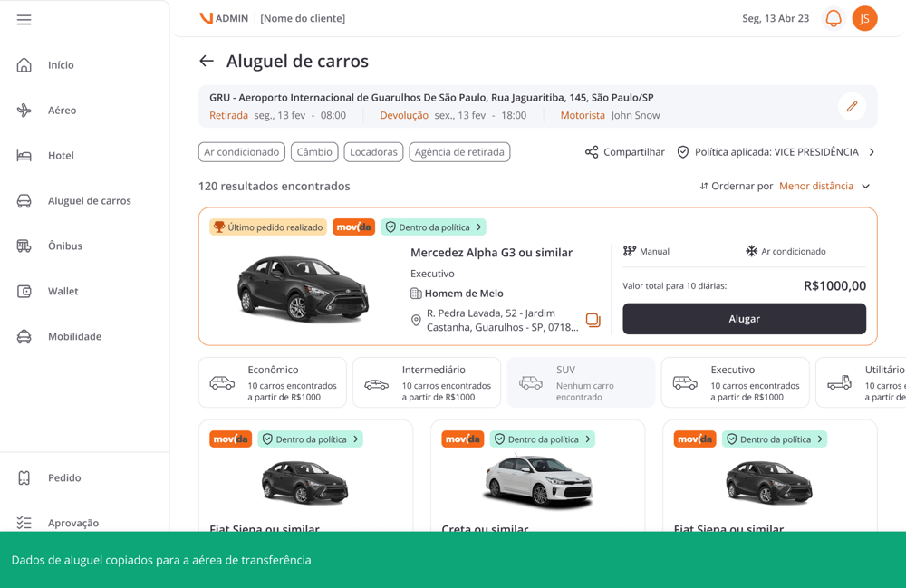Viewport: 906px width, 588px height.
Task: Select the Econômico category tab
Action: 272,382
